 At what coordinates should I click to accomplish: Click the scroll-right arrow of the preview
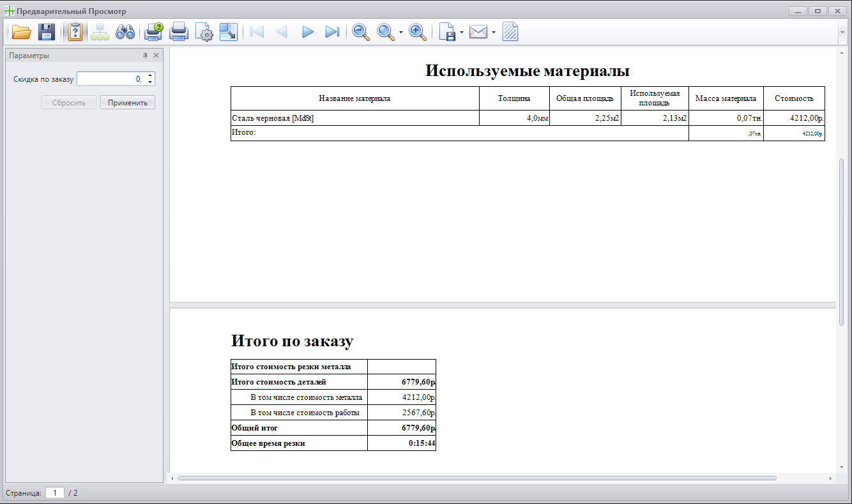click(x=830, y=478)
